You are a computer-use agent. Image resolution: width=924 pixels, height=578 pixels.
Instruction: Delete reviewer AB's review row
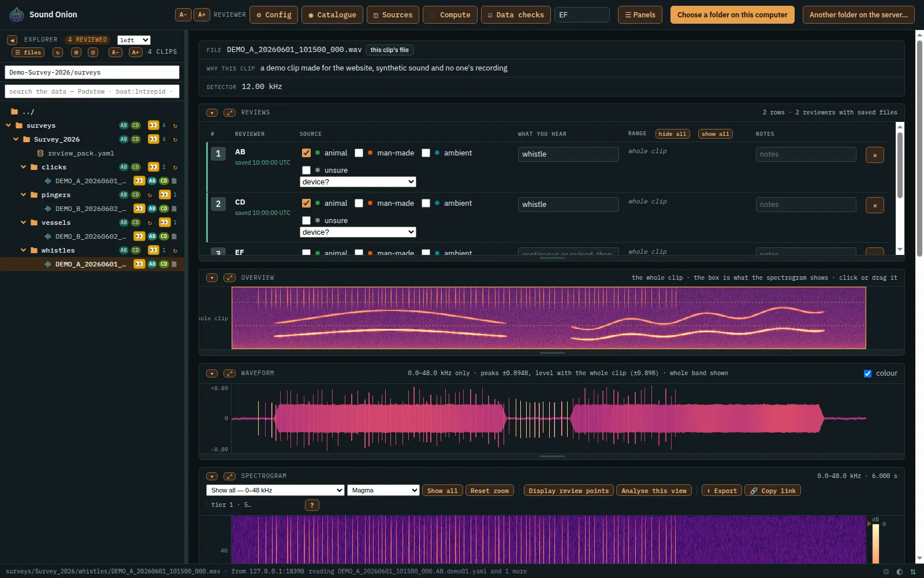(x=875, y=155)
